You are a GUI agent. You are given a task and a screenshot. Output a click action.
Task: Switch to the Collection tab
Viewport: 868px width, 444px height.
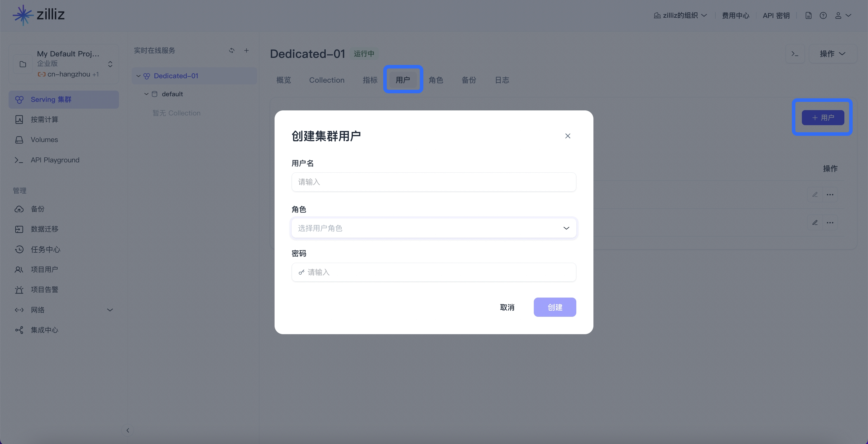[x=327, y=80]
